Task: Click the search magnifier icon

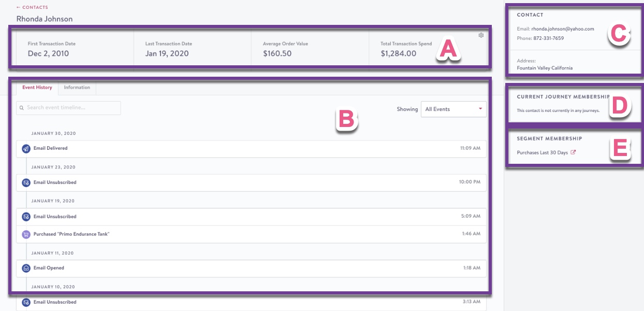Action: 22,108
